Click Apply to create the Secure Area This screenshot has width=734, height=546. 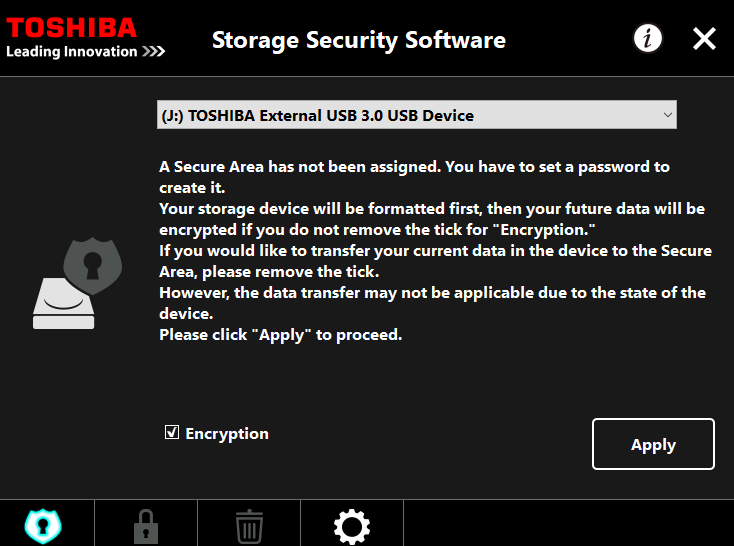point(653,444)
